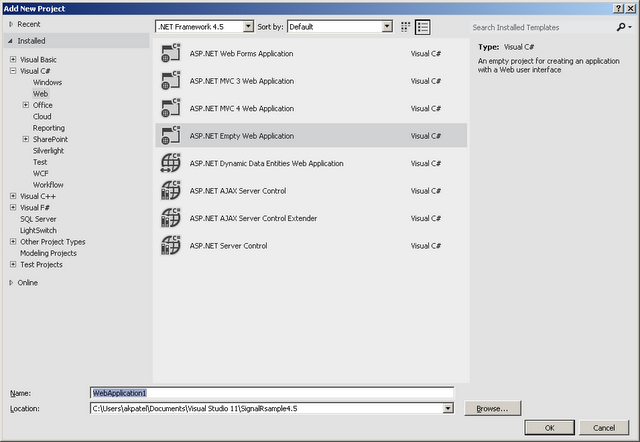This screenshot has height=442, width=640.
Task: Select the Silverlight category
Action: point(48,151)
